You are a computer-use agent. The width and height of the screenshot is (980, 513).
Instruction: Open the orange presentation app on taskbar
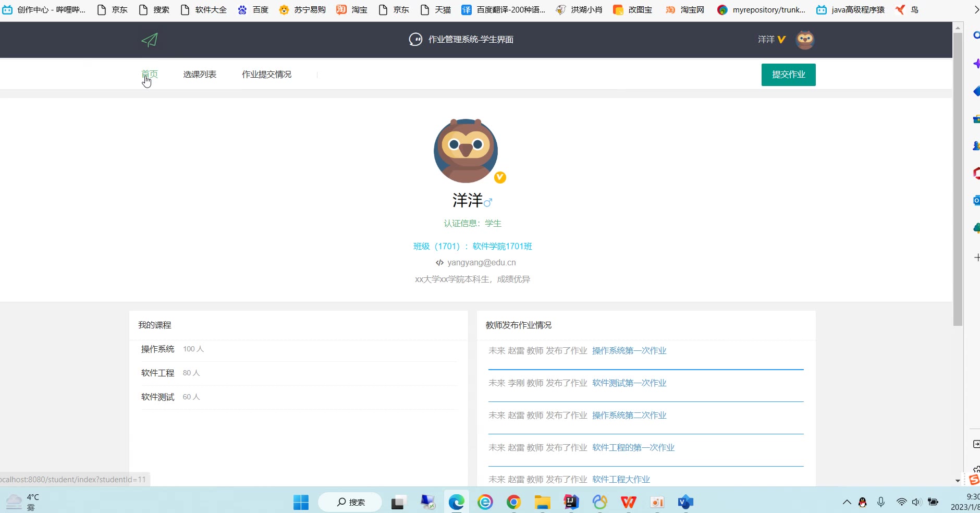(x=657, y=502)
